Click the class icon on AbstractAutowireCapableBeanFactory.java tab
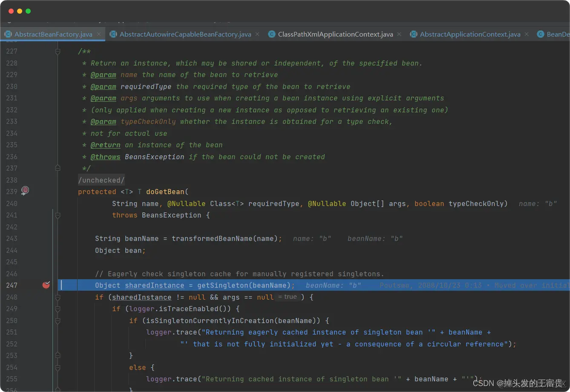Screen dimensions: 570x392 pyautogui.click(x=113, y=34)
